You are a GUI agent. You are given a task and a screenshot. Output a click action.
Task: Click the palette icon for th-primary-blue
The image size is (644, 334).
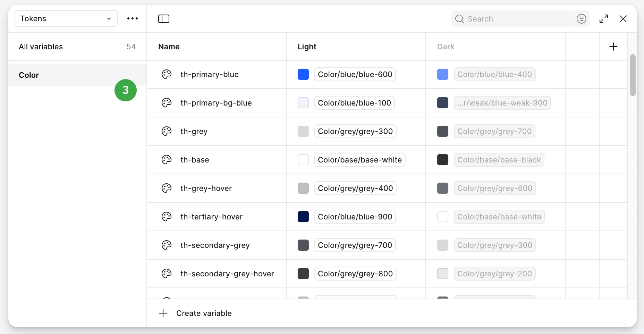click(x=167, y=74)
